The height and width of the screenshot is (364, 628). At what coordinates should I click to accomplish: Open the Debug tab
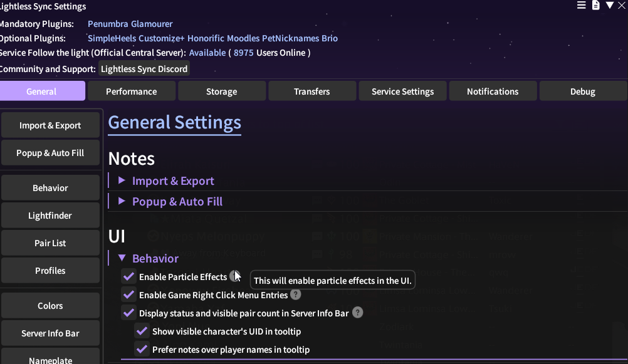(x=582, y=91)
